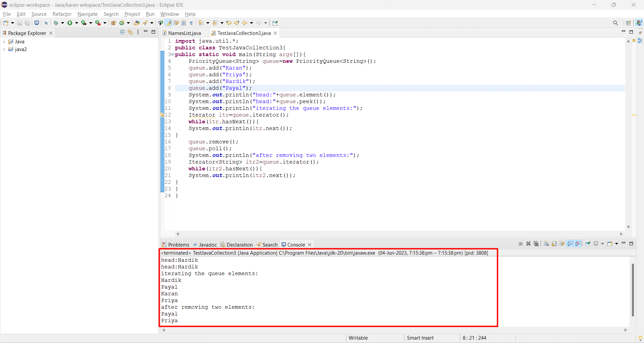Close the Package Explorer view
This screenshot has height=343, width=644.
[51, 33]
